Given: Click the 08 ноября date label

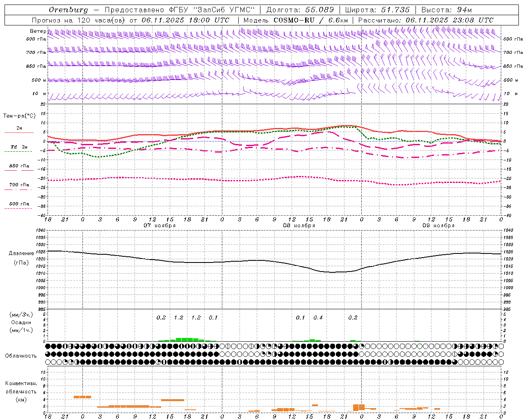Looking at the screenshot, I should point(299,226).
